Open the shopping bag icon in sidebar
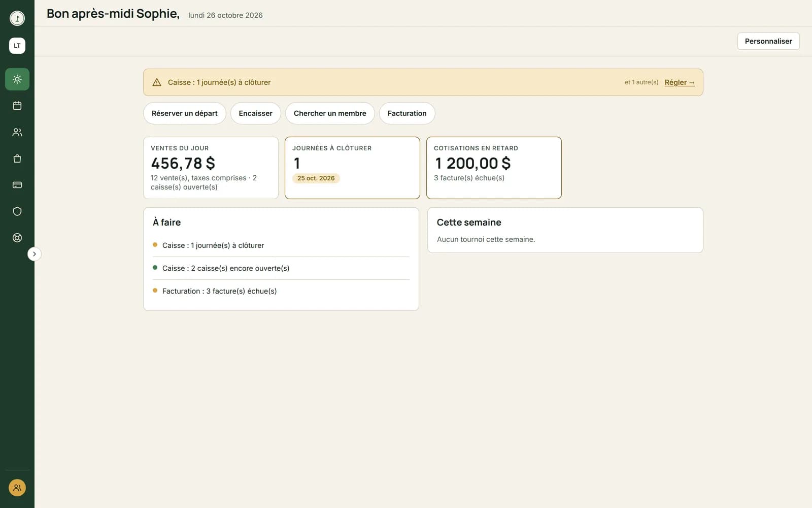 [x=17, y=158]
